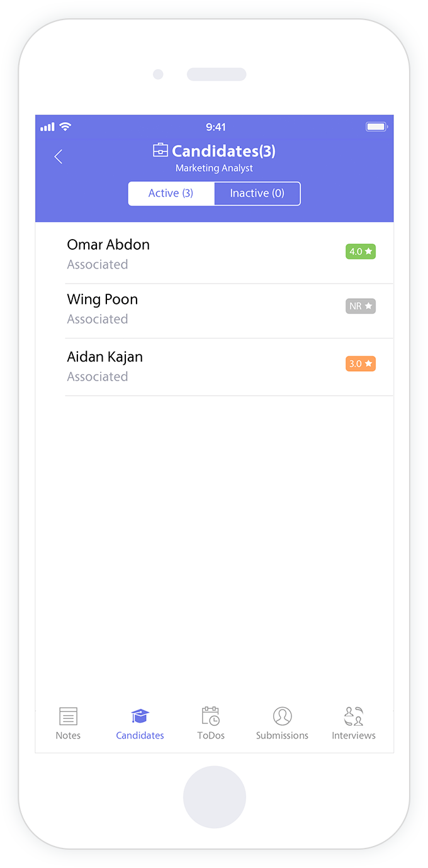
Task: Open the Interviews people icon
Action: click(x=354, y=716)
